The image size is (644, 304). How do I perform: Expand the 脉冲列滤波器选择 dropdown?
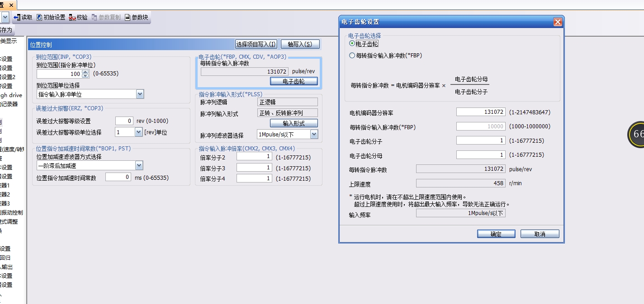[314, 135]
